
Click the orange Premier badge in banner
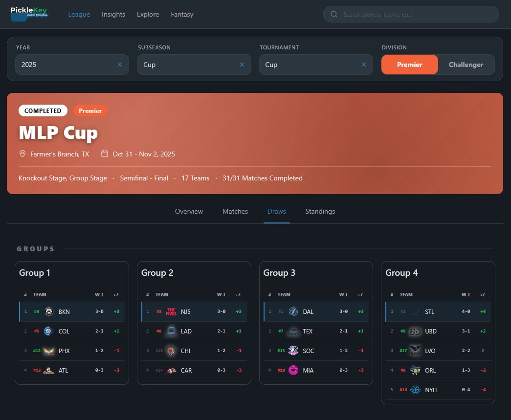click(x=90, y=111)
